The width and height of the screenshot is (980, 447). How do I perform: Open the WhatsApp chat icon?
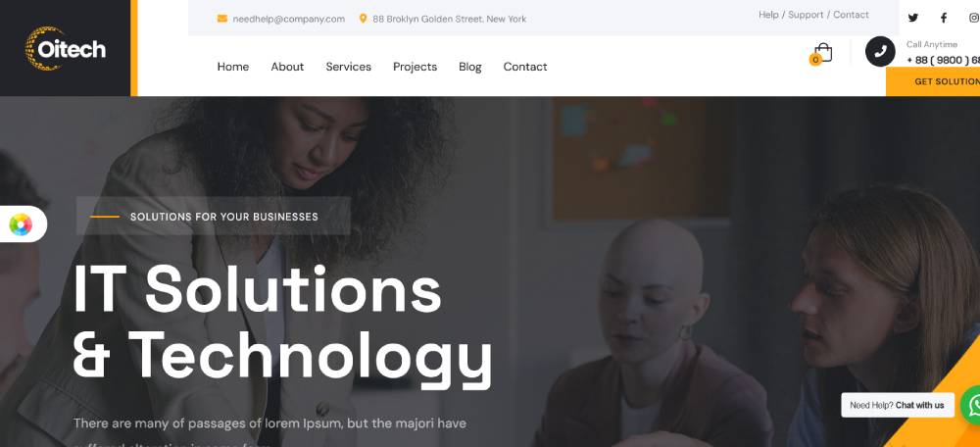point(972,405)
